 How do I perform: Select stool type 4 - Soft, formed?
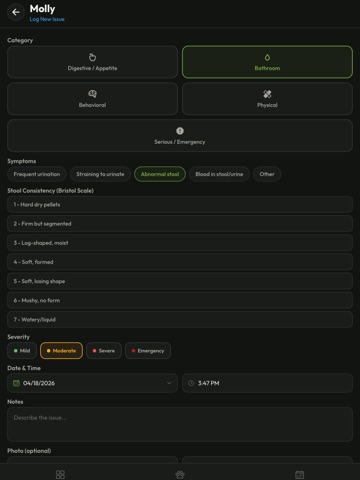click(180, 262)
